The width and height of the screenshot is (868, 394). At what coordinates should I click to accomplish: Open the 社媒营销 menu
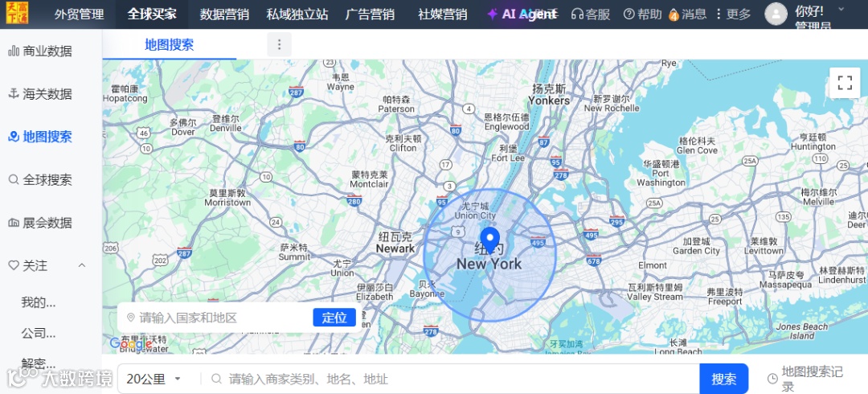442,14
